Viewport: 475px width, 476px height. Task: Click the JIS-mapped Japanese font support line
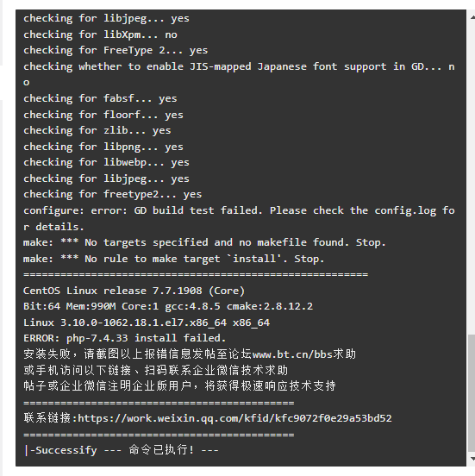(239, 74)
